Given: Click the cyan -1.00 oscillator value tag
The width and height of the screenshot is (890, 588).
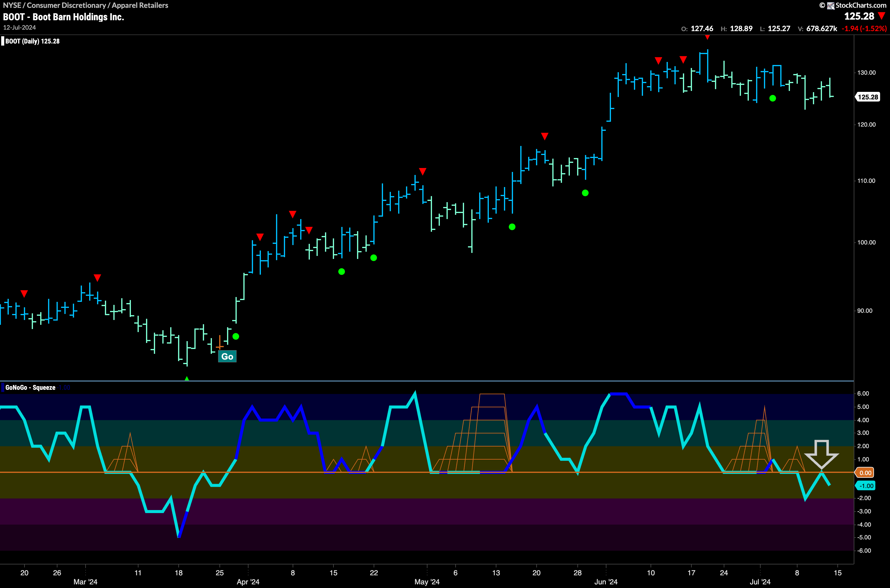Looking at the screenshot, I should 865,486.
